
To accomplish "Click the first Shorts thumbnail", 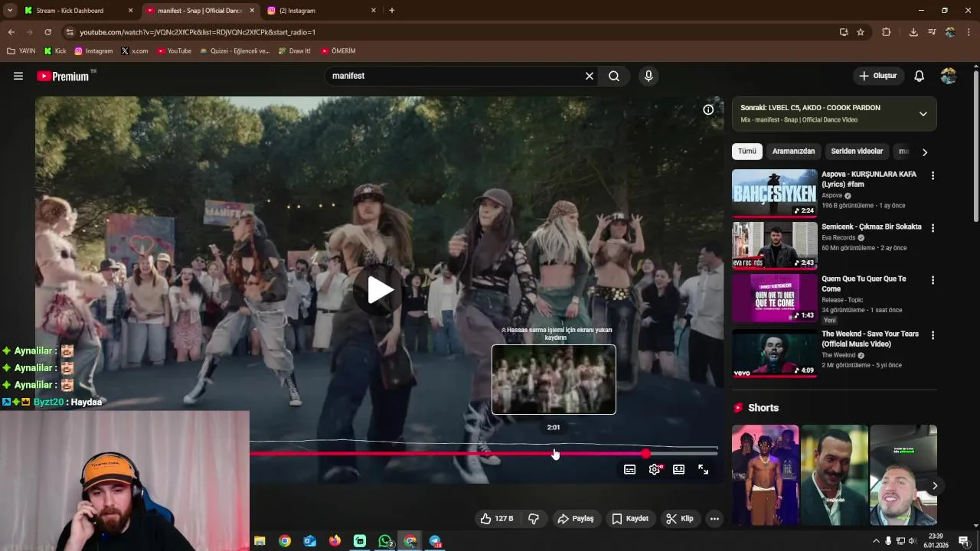I will pos(765,475).
